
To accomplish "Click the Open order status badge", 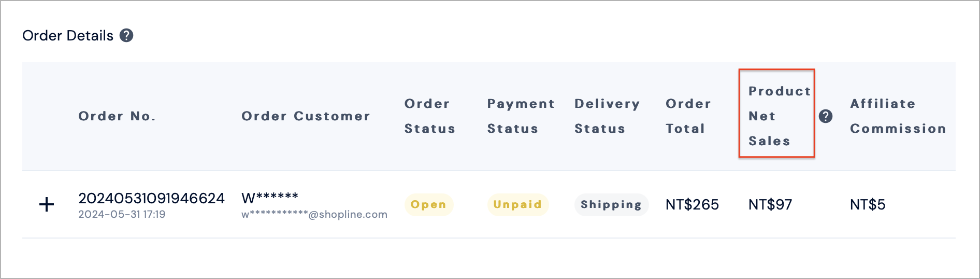I will coord(429,204).
